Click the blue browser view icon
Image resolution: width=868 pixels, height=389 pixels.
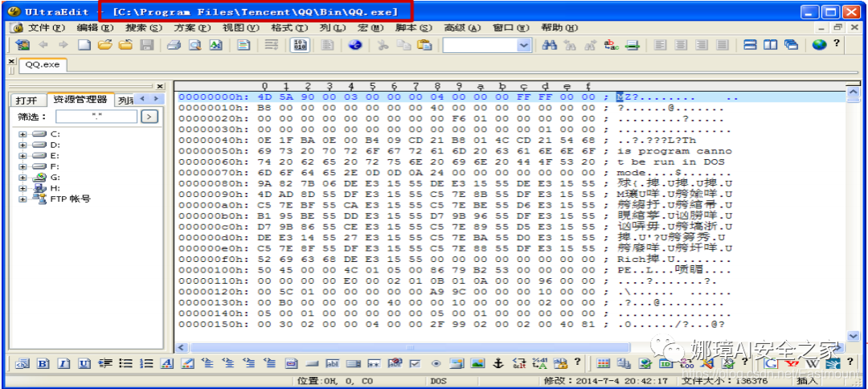355,45
